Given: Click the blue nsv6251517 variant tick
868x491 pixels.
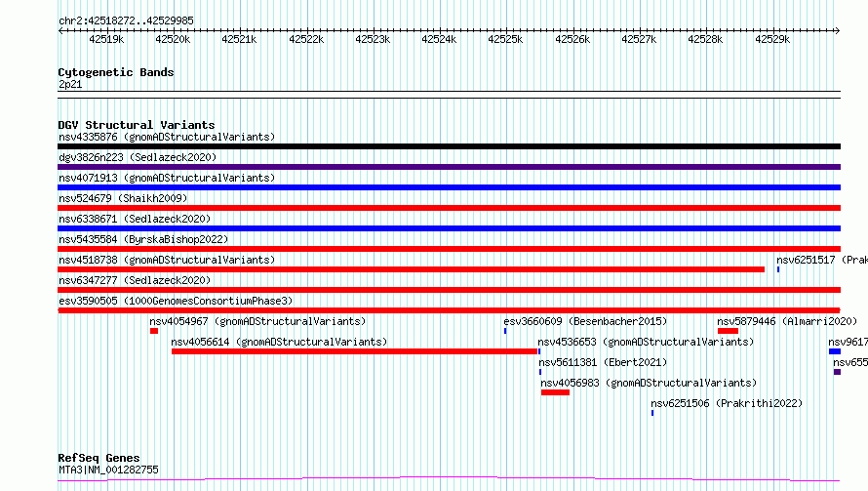Looking at the screenshot, I should click(777, 269).
